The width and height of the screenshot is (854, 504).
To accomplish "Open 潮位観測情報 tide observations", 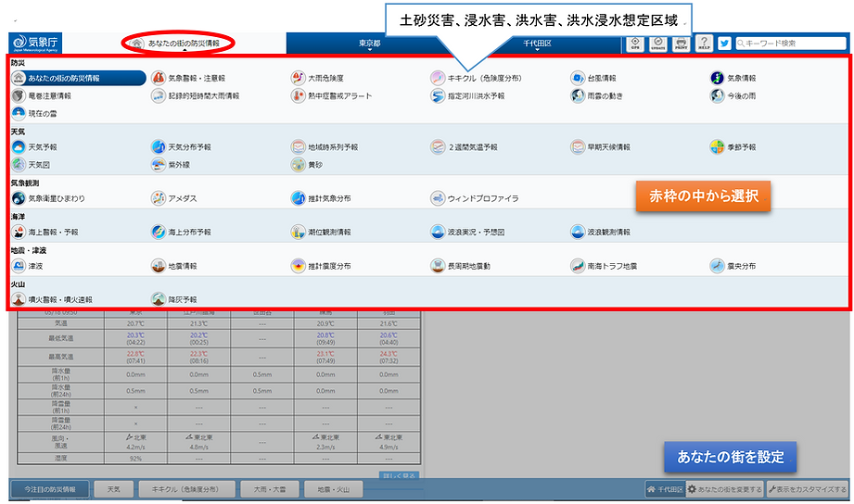I will [321, 232].
